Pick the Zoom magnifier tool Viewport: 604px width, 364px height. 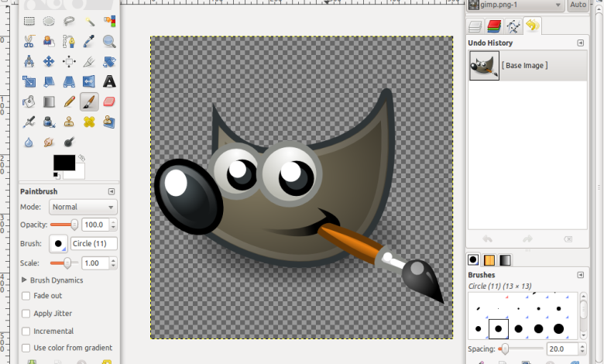pos(109,42)
